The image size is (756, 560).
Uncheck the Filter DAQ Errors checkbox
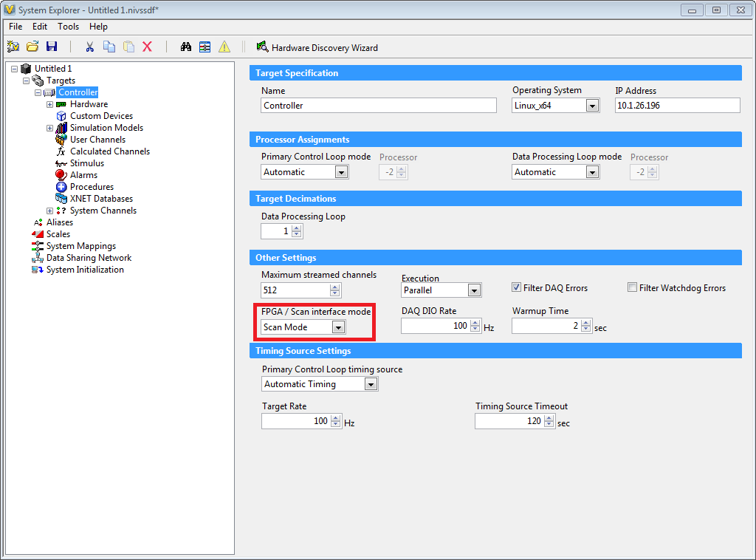[516, 287]
